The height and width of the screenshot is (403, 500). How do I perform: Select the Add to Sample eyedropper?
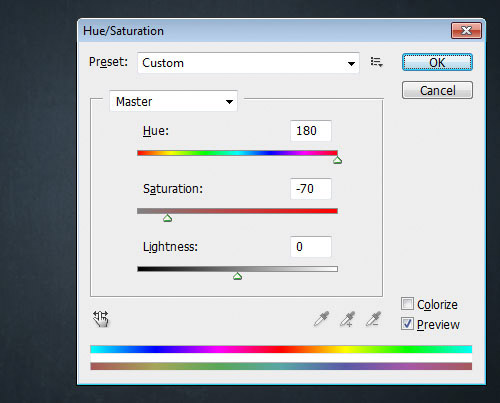(x=347, y=319)
